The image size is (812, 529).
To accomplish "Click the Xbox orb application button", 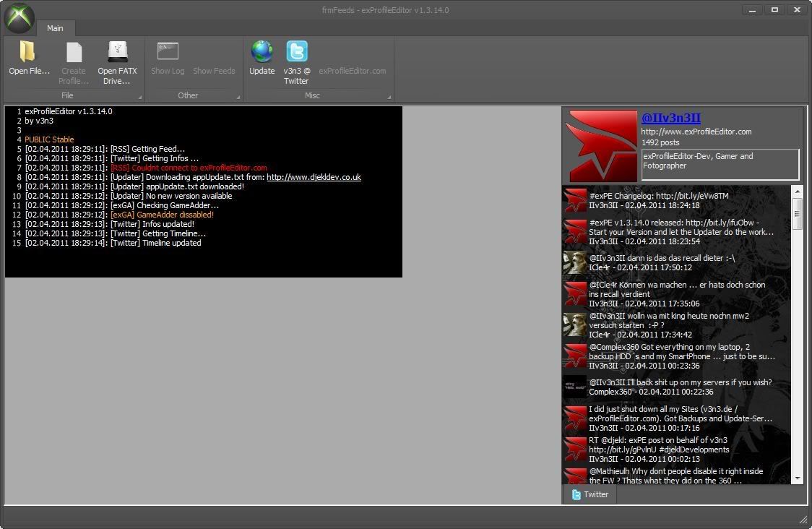I will pyautogui.click(x=20, y=18).
